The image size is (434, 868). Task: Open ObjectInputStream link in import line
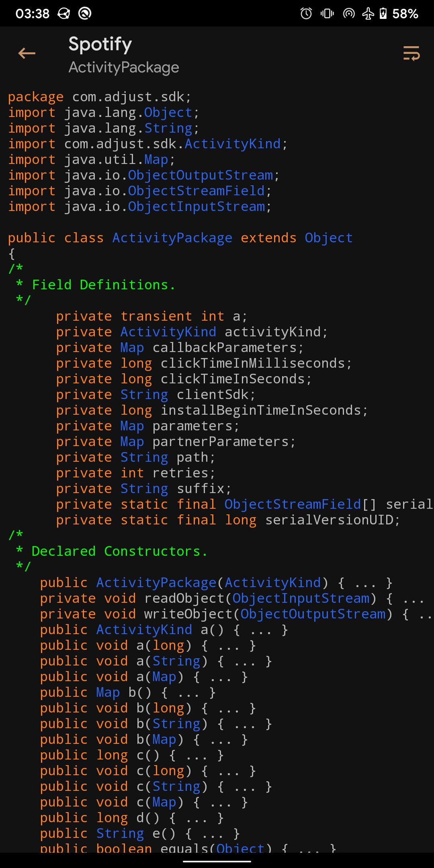(197, 207)
